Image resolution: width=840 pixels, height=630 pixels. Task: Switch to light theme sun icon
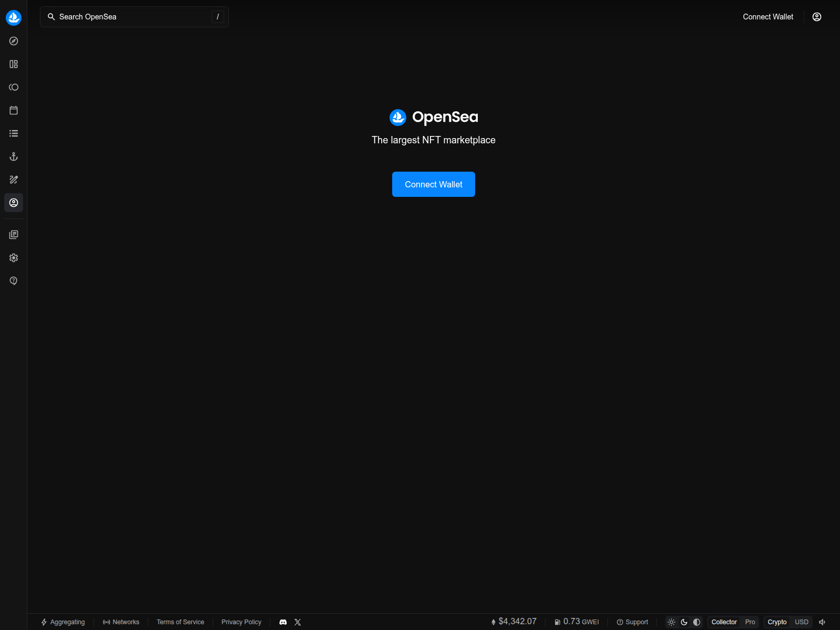671,622
